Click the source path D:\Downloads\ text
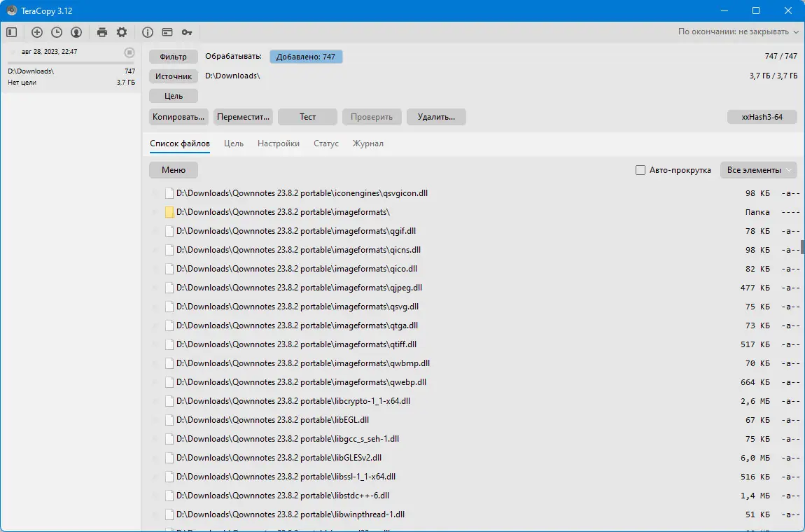Viewport: 805px width, 532px height. point(232,76)
